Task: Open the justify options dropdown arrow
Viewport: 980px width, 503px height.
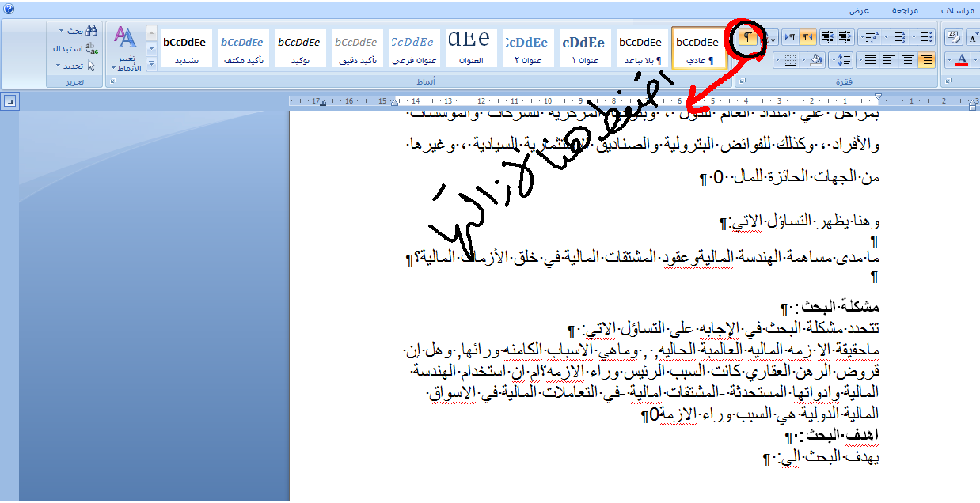Action: pos(860,60)
